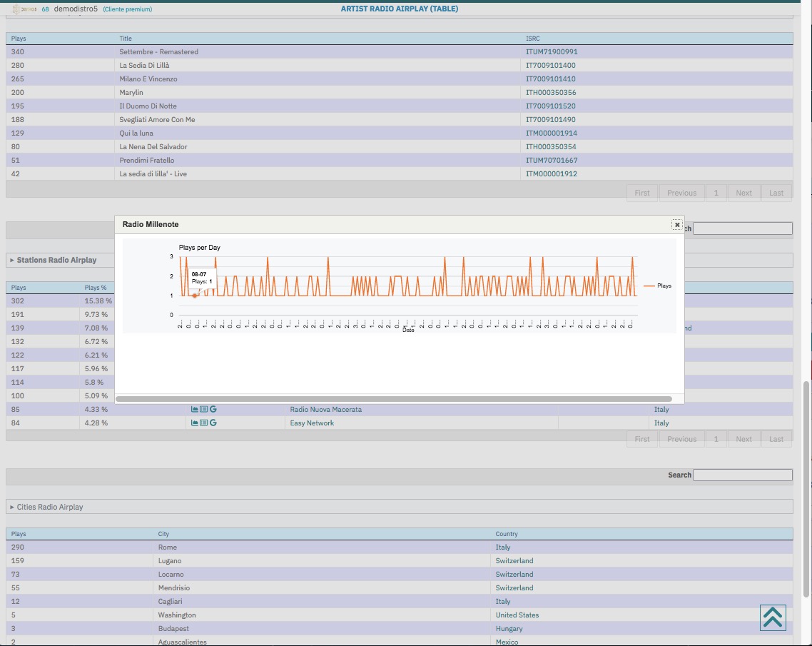
Task: Open ISRC link ITH000350356
Action: tap(551, 92)
